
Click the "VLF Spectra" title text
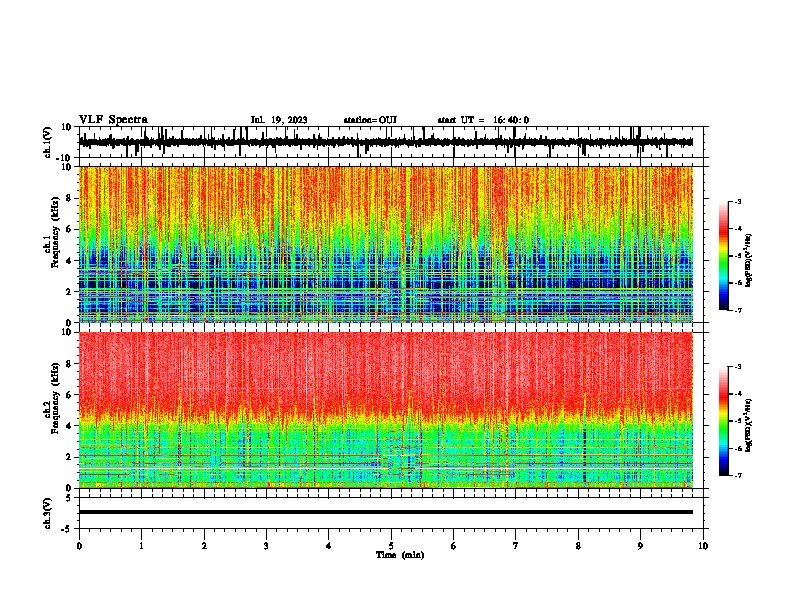[x=113, y=120]
